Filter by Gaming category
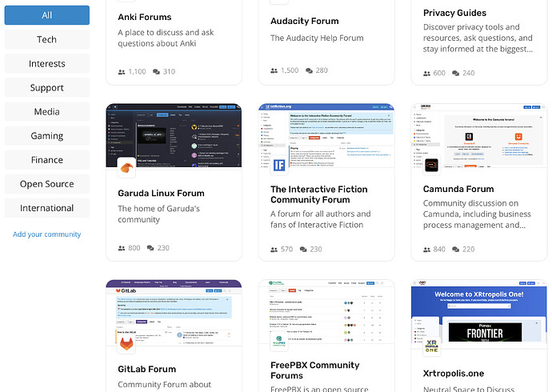This screenshot has height=392, width=552. point(47,136)
